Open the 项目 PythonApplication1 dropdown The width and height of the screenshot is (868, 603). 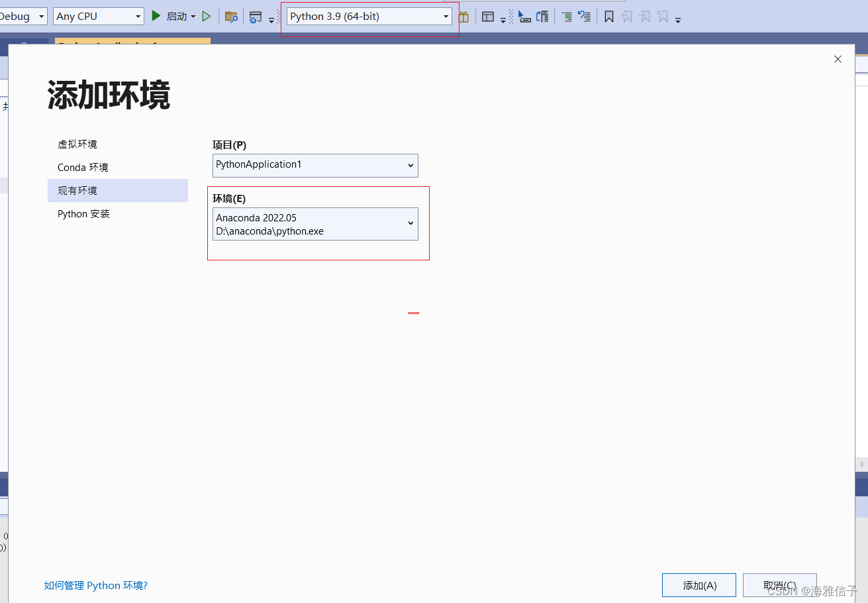tap(315, 166)
